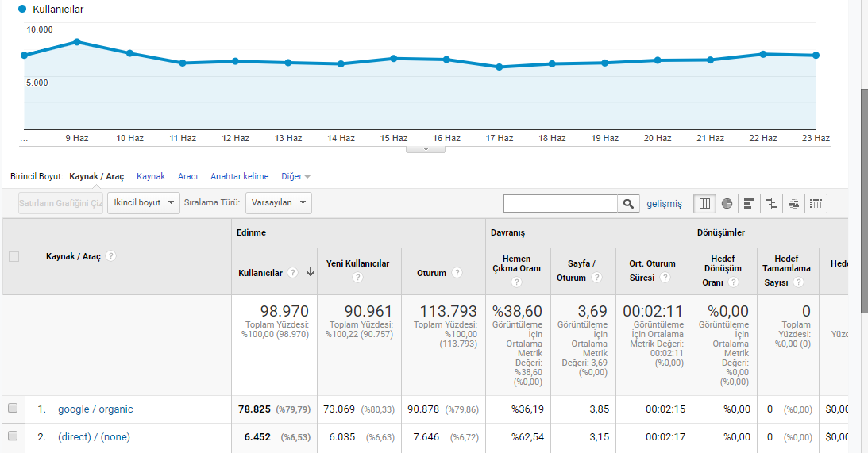Open the Varsayılan sort type dropdown
The width and height of the screenshot is (868, 453).
pos(279,202)
